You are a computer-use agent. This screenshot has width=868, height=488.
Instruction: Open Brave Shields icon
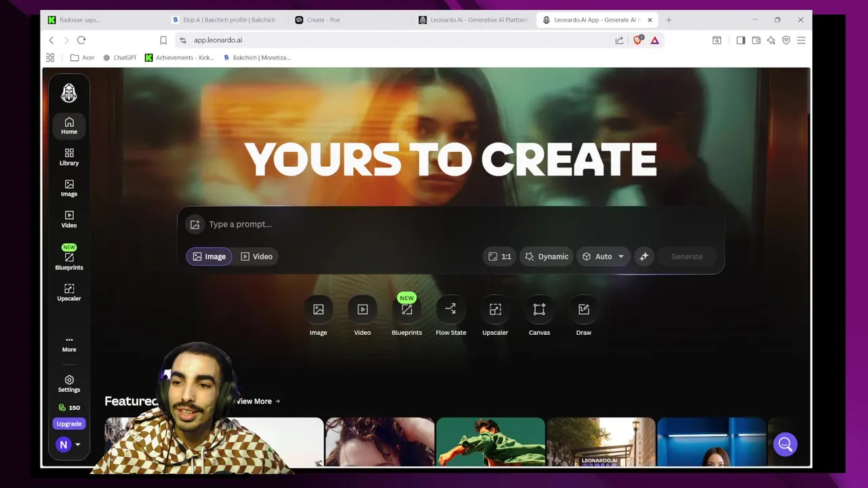[x=638, y=40]
